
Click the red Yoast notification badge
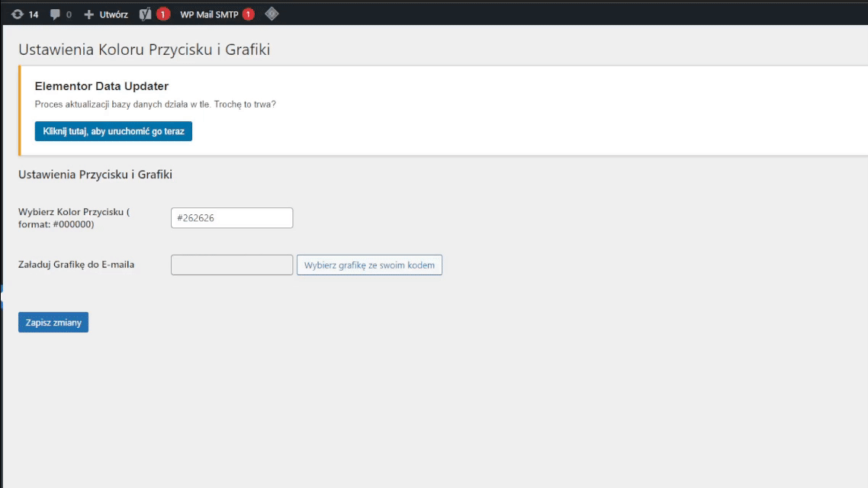(163, 14)
